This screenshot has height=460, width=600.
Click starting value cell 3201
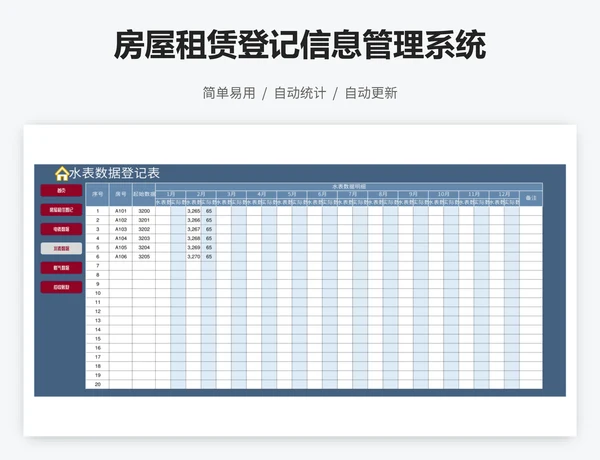point(144,220)
